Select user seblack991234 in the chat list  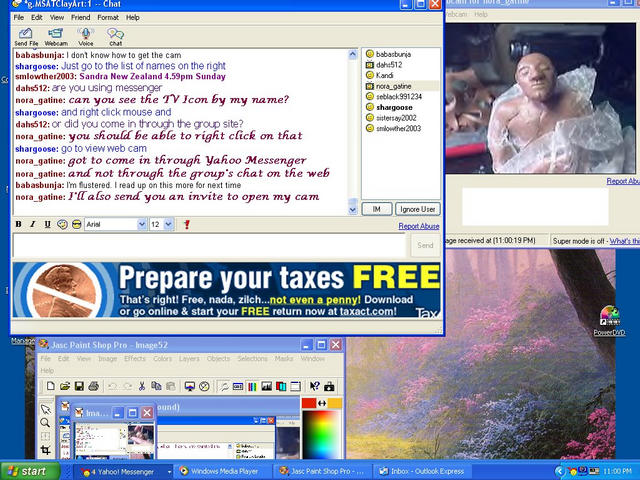coord(399,97)
